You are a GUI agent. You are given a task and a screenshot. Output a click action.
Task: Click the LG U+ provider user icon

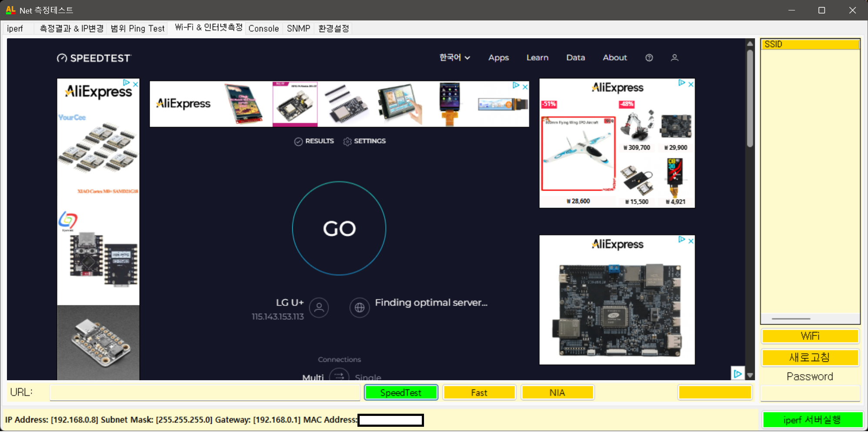tap(319, 308)
